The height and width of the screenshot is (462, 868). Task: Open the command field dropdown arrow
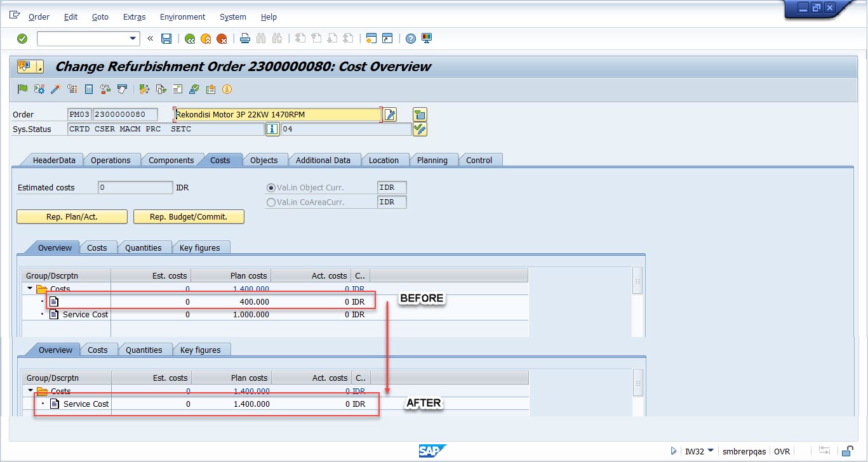pos(133,39)
